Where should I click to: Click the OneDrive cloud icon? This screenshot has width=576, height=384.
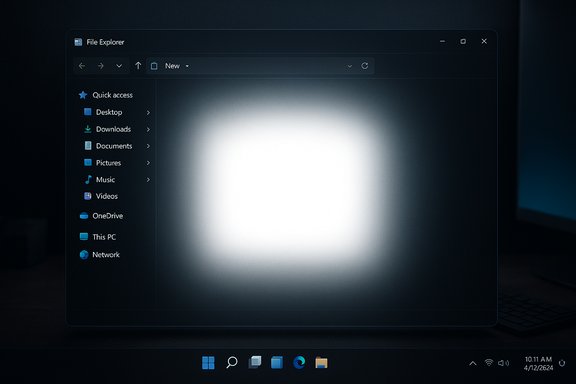pos(84,216)
